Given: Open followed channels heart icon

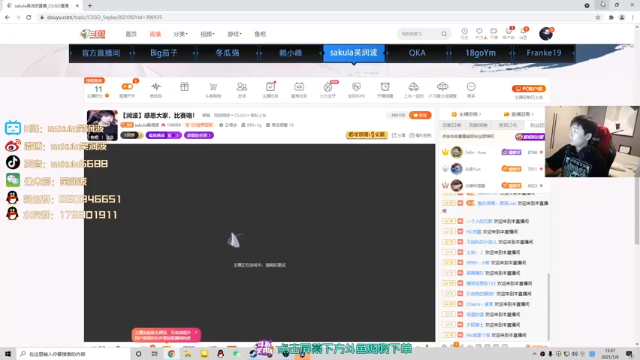Looking at the screenshot, I should (x=479, y=33).
